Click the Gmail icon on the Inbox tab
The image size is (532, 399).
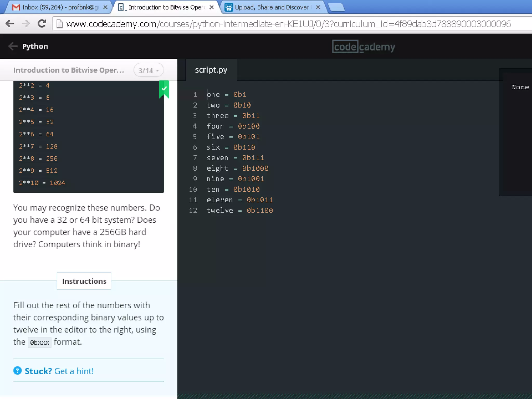16,7
